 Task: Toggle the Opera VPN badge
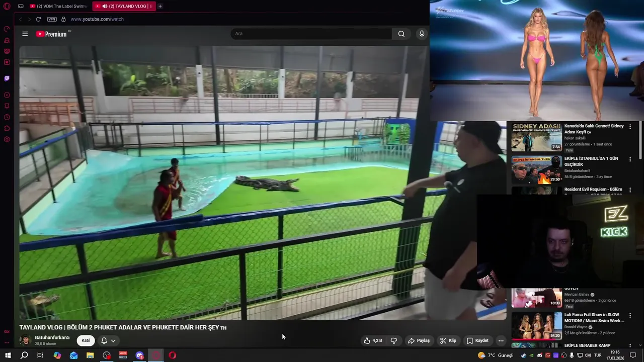[x=52, y=19]
